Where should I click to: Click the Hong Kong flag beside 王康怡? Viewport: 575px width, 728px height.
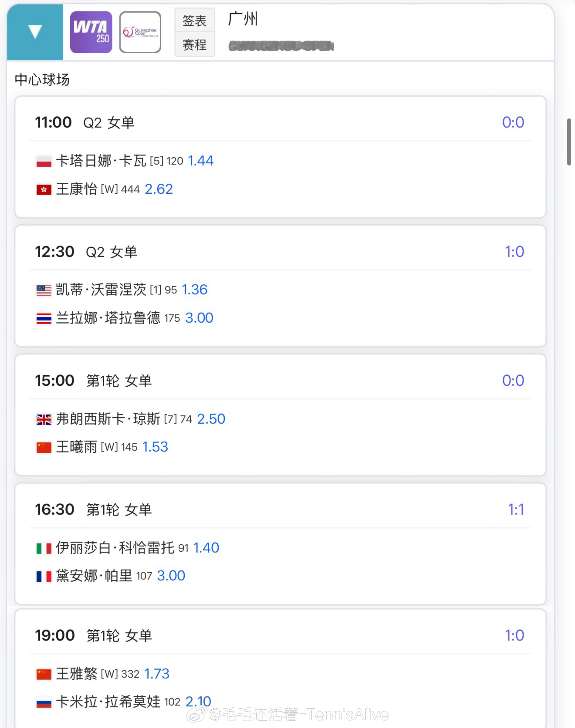click(x=44, y=189)
